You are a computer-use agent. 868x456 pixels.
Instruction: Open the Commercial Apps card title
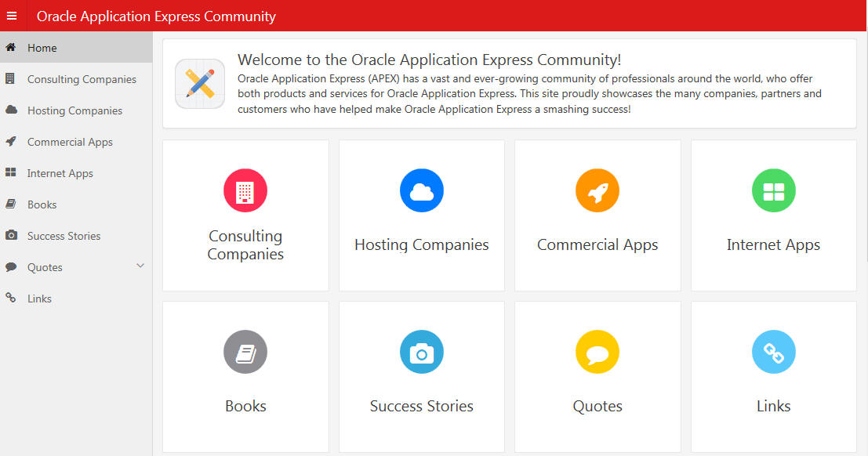point(597,244)
